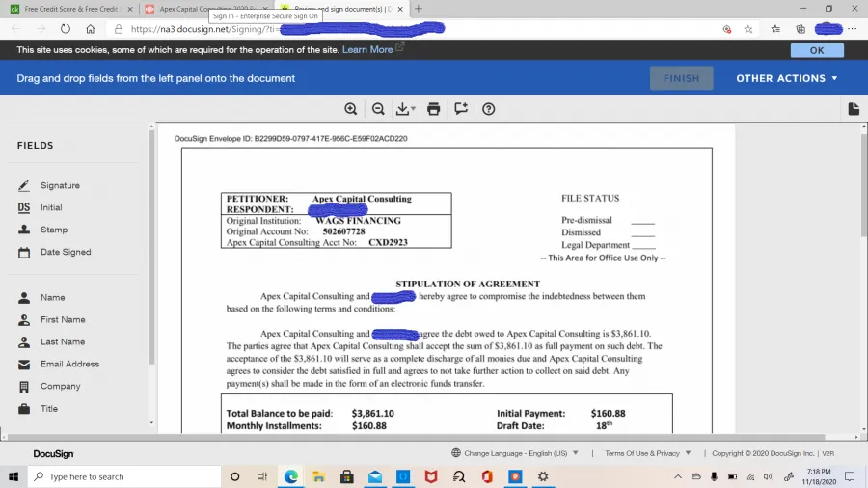The width and height of the screenshot is (868, 488).
Task: Open a new browser tab
Action: pyautogui.click(x=419, y=9)
